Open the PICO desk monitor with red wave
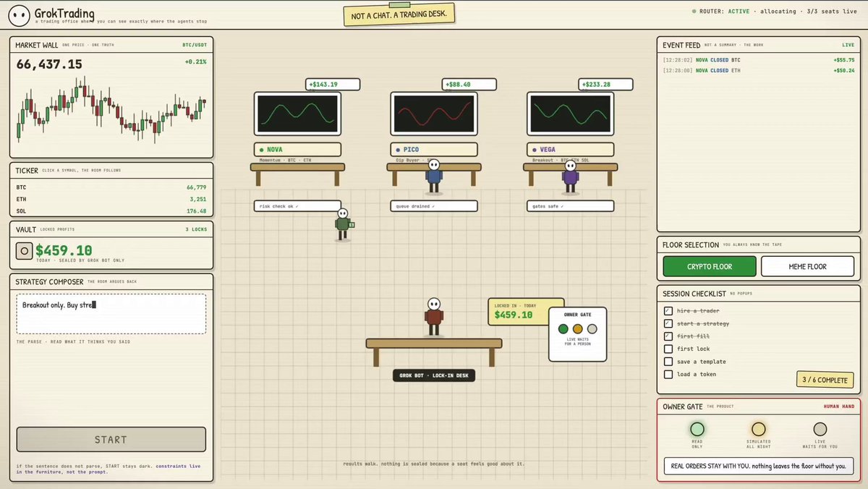 tap(433, 114)
